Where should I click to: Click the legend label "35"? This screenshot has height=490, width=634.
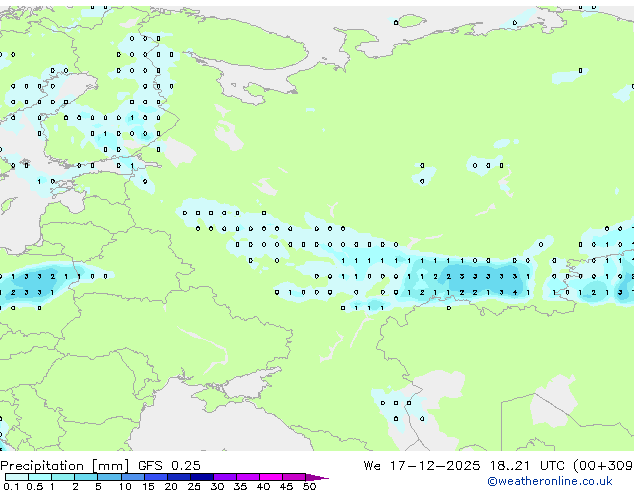(240, 486)
